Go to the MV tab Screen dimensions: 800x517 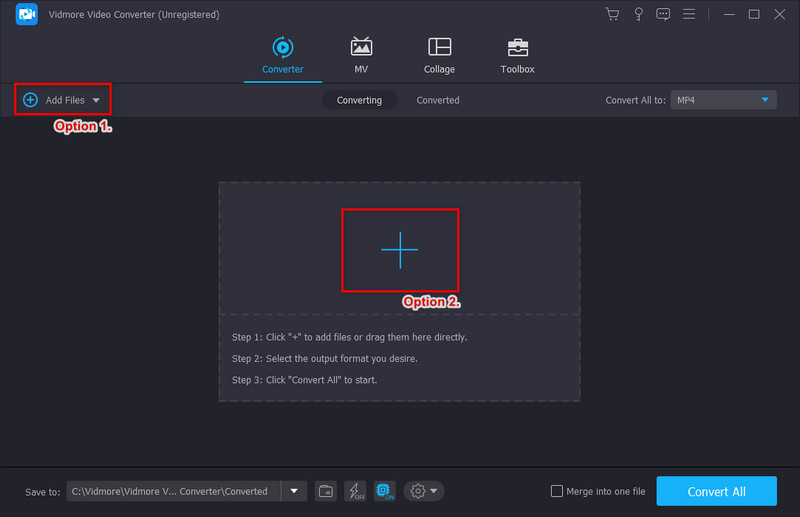[361, 56]
